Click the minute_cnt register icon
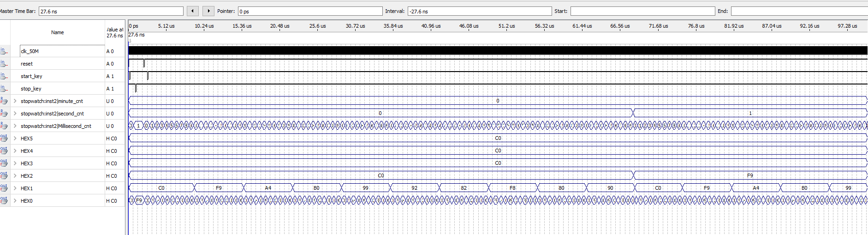 4,101
